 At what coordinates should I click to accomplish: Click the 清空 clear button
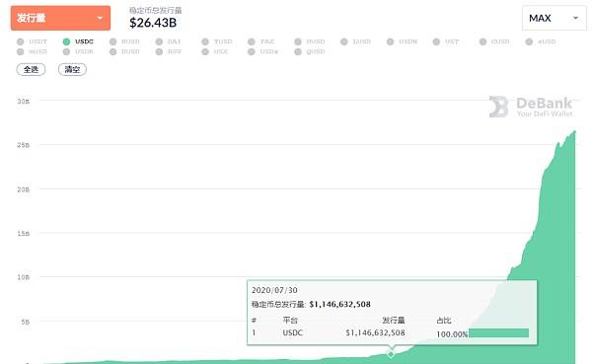(x=72, y=69)
